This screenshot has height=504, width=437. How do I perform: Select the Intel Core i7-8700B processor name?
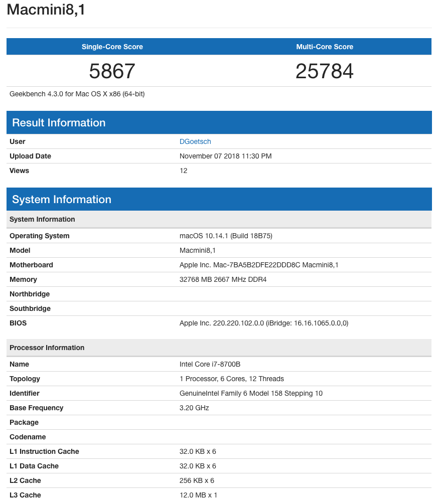[x=210, y=364]
